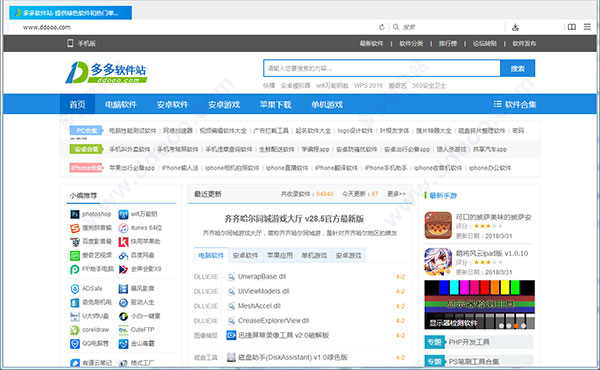Click the 有道云笔记 icon

point(75,363)
